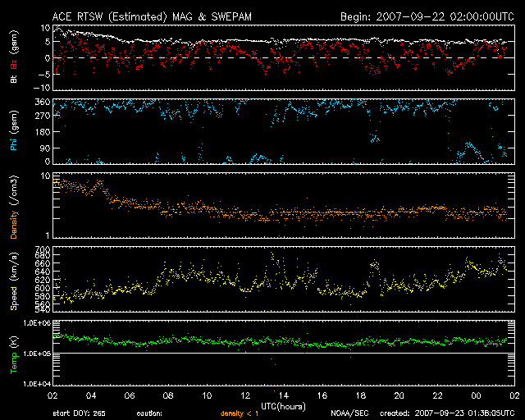
Task: Select the green Temp (K) axis label
Action: tap(13, 354)
